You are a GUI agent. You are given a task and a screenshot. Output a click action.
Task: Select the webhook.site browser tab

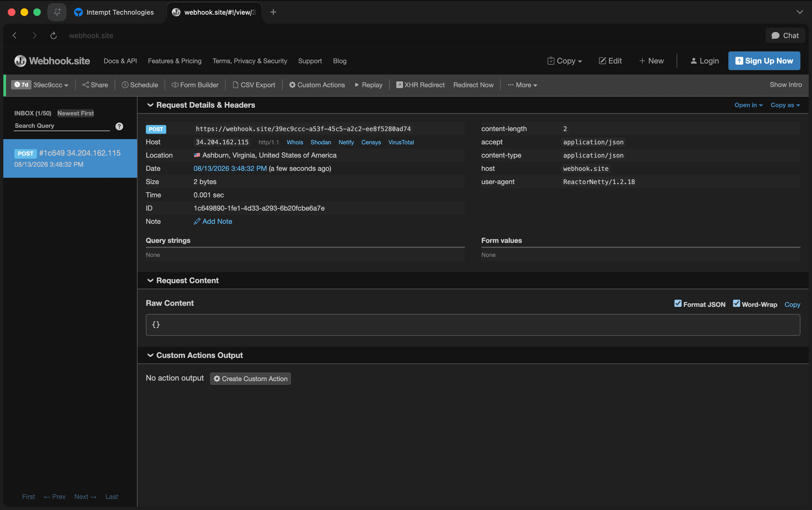point(214,12)
